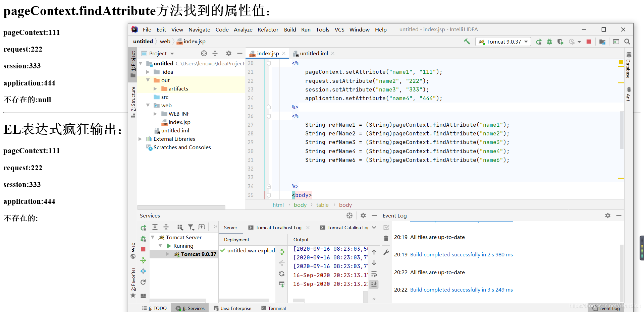Expand the artifacts folder
The width and height of the screenshot is (644, 312).
click(x=155, y=89)
